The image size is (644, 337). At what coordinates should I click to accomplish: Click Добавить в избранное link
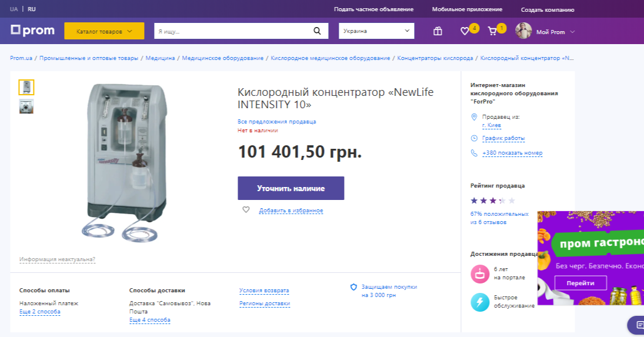tap(291, 210)
